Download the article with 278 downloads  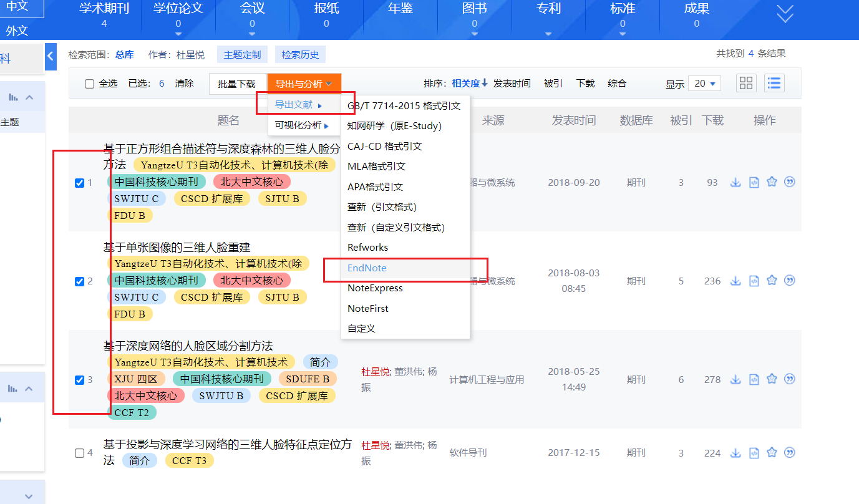coord(735,379)
